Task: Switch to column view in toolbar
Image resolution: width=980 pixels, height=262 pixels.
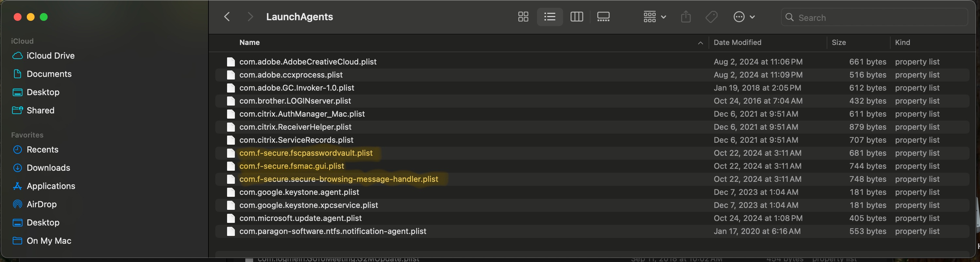Action: pos(576,17)
